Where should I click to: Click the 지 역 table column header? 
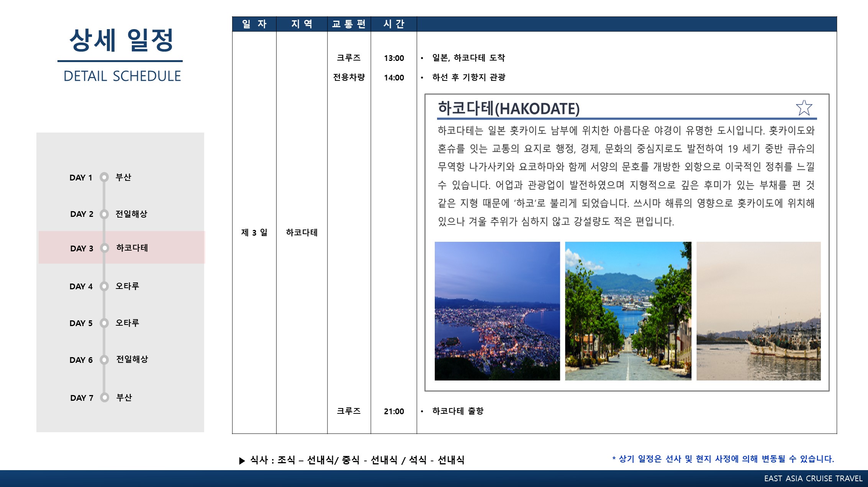(302, 24)
